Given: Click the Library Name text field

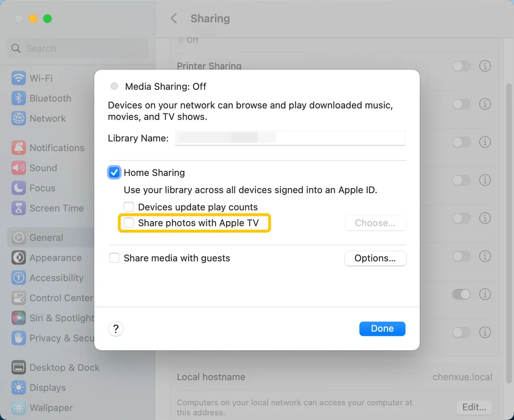Looking at the screenshot, I should (290, 138).
